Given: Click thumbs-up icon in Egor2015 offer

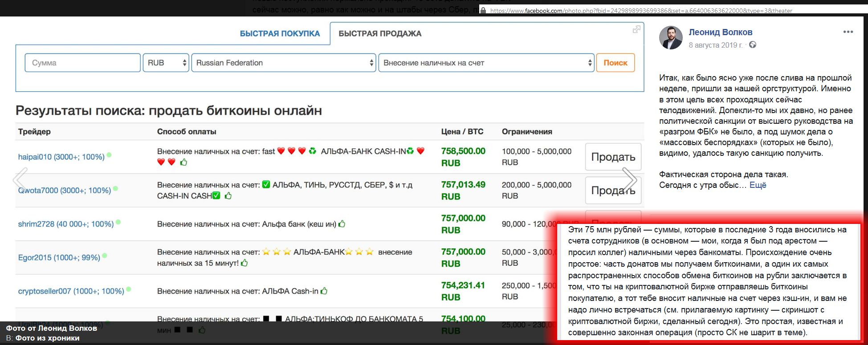Looking at the screenshot, I should tap(244, 263).
